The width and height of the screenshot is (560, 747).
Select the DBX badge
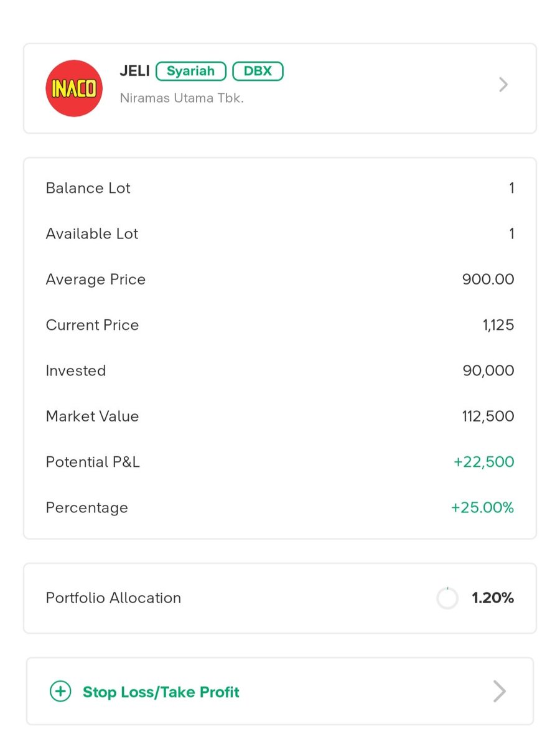pyautogui.click(x=258, y=71)
